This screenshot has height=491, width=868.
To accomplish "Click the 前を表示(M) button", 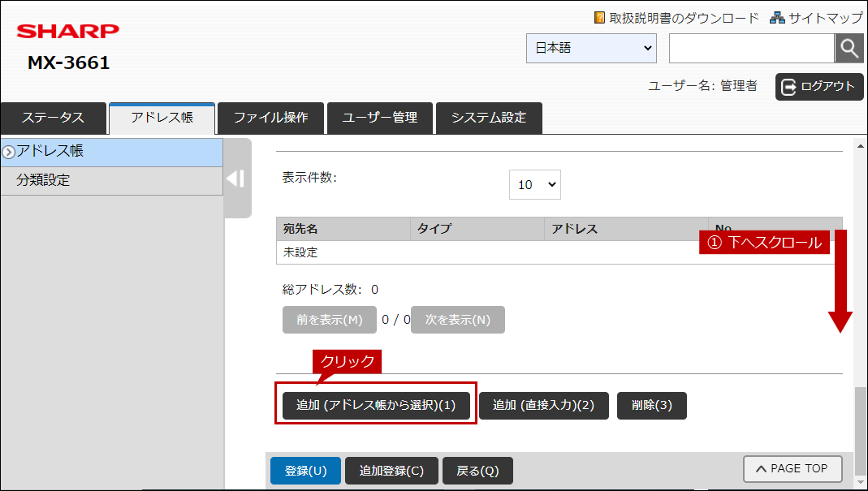I will (330, 320).
